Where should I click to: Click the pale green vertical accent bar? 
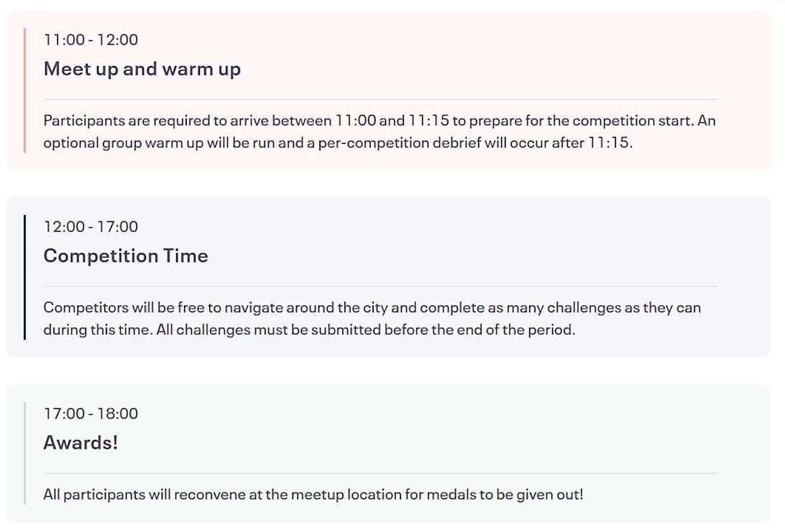24,453
